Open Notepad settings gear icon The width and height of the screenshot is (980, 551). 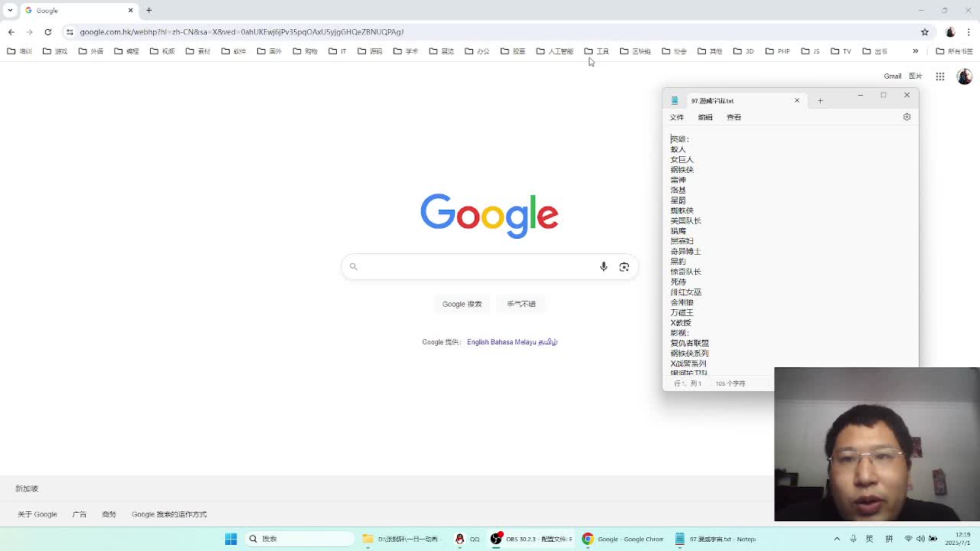pyautogui.click(x=906, y=117)
